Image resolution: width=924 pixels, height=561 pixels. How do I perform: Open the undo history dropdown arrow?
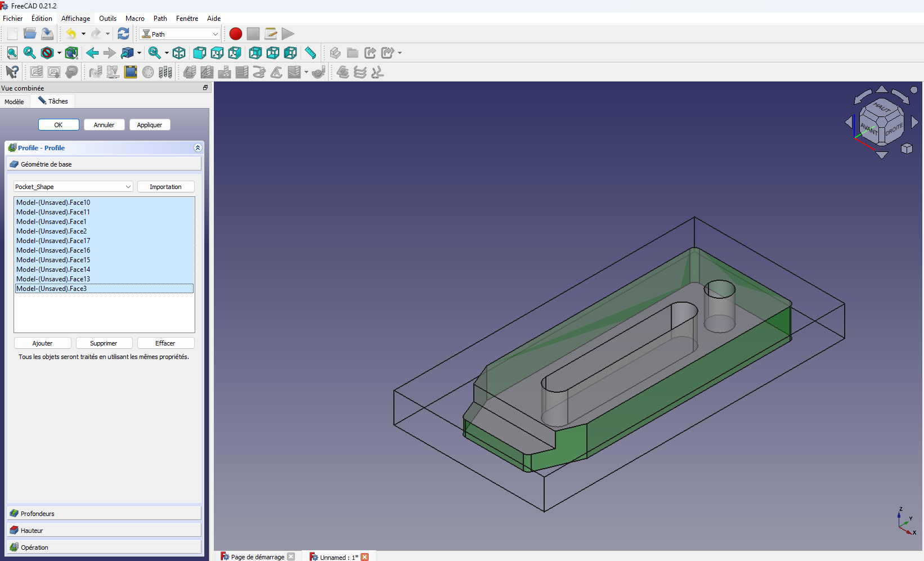click(83, 34)
